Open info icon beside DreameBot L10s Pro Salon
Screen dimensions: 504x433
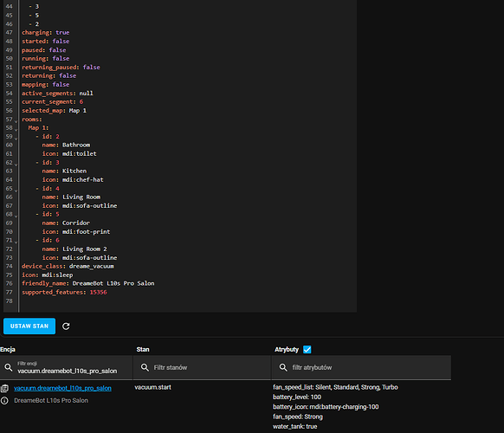pyautogui.click(x=4, y=401)
